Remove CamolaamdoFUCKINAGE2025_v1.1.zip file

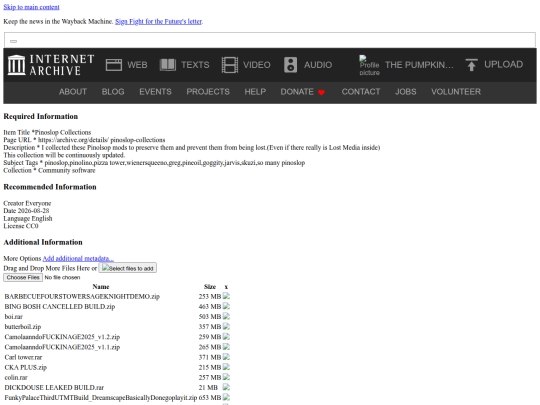tap(226, 346)
